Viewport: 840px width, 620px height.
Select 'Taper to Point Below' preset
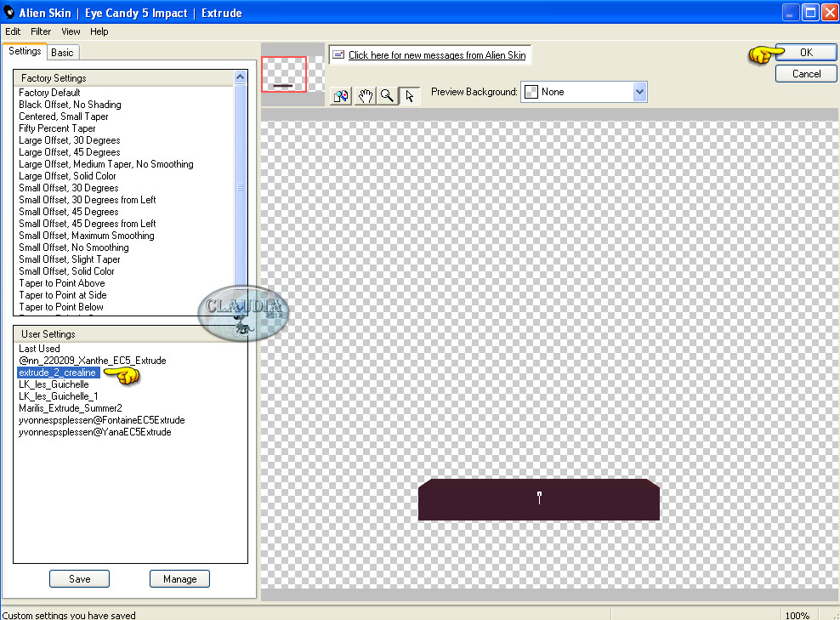(x=61, y=307)
